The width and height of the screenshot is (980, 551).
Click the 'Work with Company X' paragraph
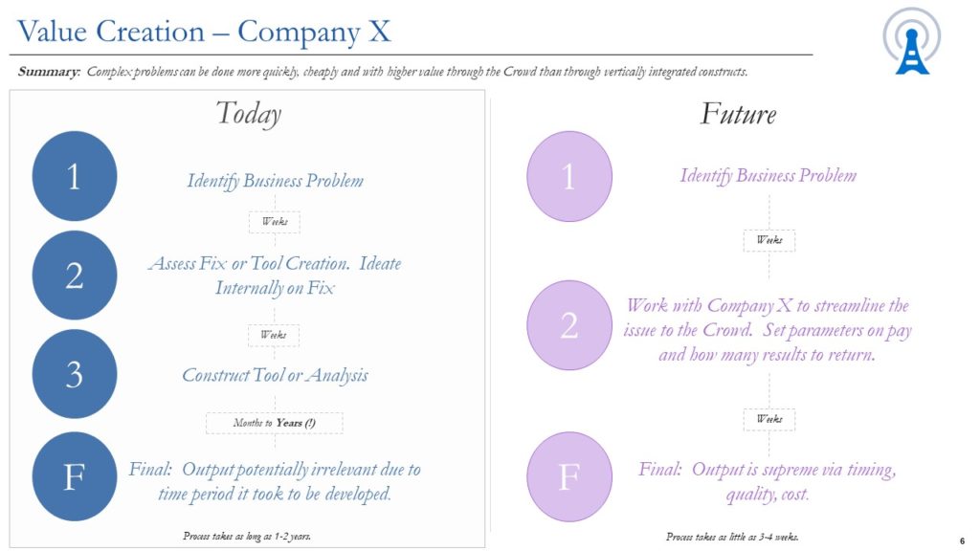pyautogui.click(x=768, y=330)
